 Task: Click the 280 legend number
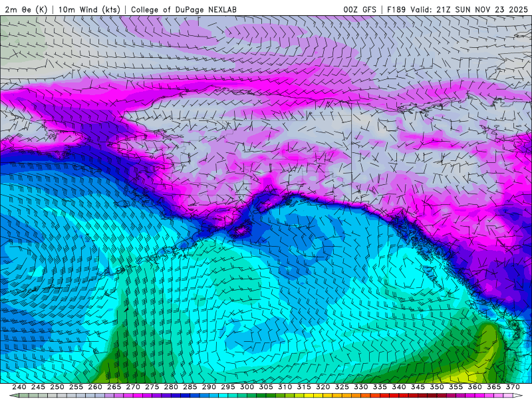tap(171, 387)
